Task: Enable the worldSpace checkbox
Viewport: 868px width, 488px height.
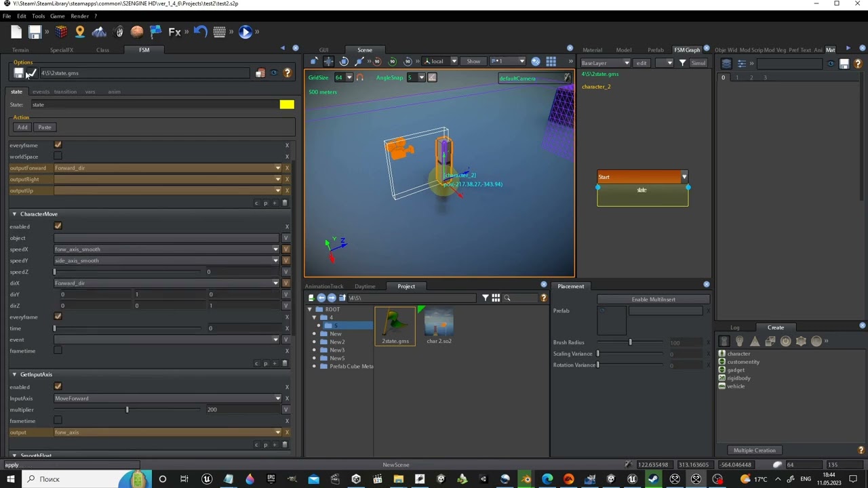Action: (x=58, y=157)
